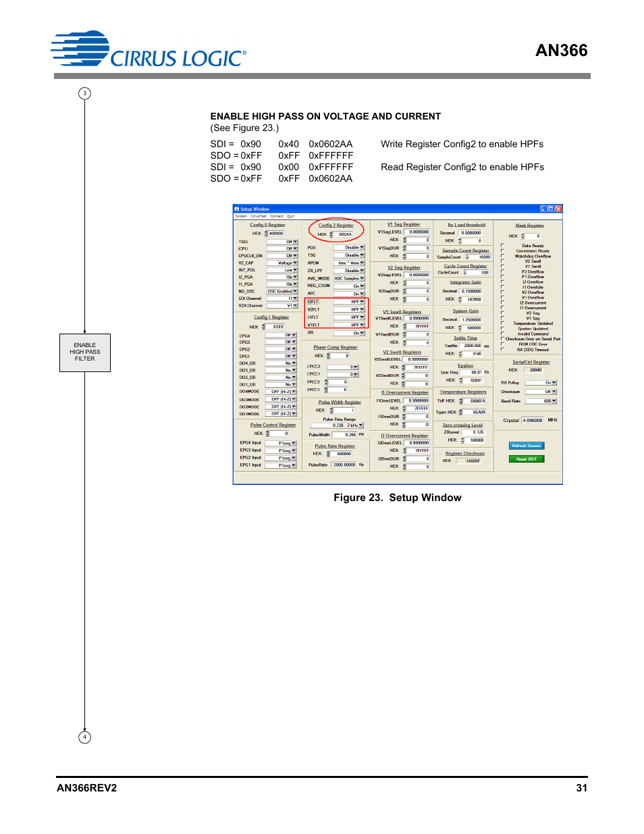Screen dimensions: 644x834
Task: Open the Connect menu
Action: tap(277, 216)
